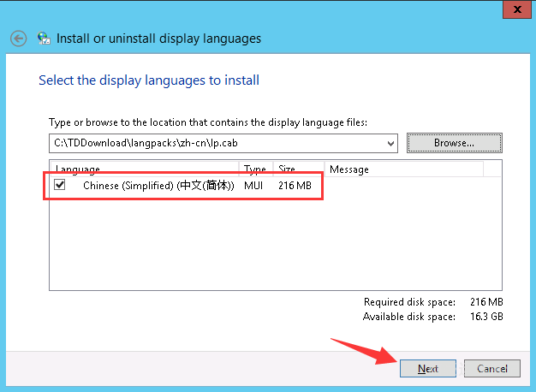The width and height of the screenshot is (536, 392).
Task: Cancel the language installation
Action: 492,369
